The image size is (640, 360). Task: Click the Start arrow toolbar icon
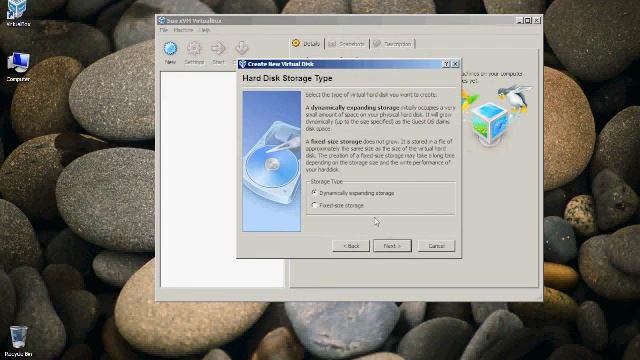(x=218, y=53)
